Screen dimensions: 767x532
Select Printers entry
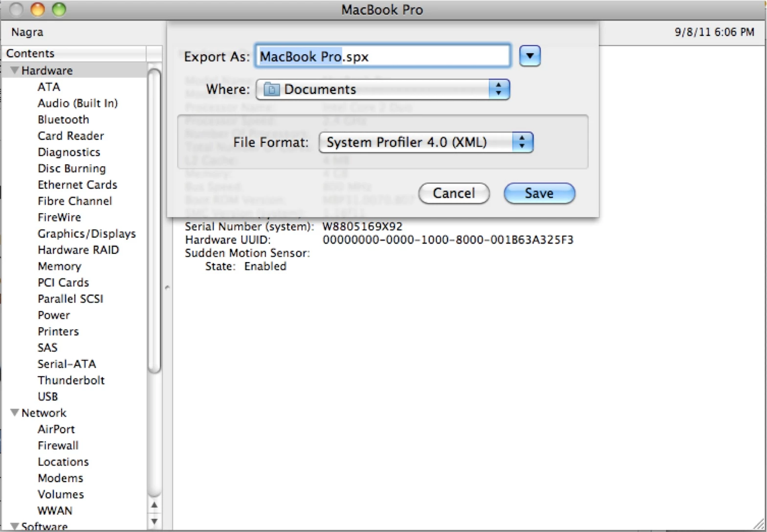click(x=58, y=332)
